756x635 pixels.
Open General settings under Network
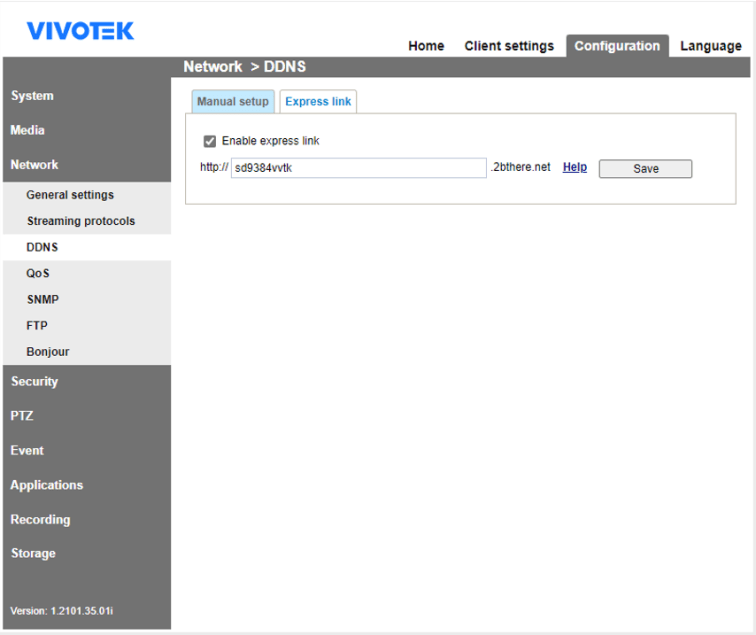(70, 195)
